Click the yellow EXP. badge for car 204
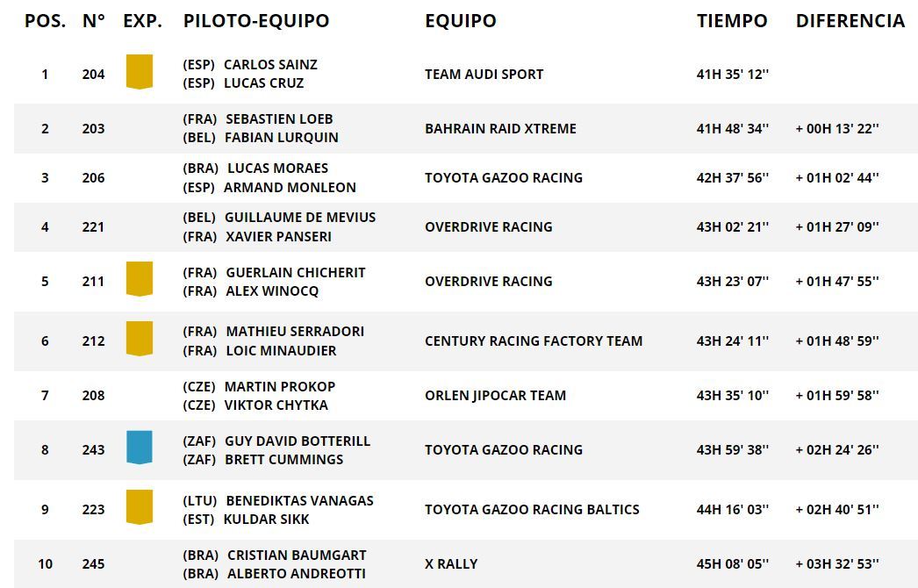Image resolution: width=918 pixels, height=588 pixels. 139,71
